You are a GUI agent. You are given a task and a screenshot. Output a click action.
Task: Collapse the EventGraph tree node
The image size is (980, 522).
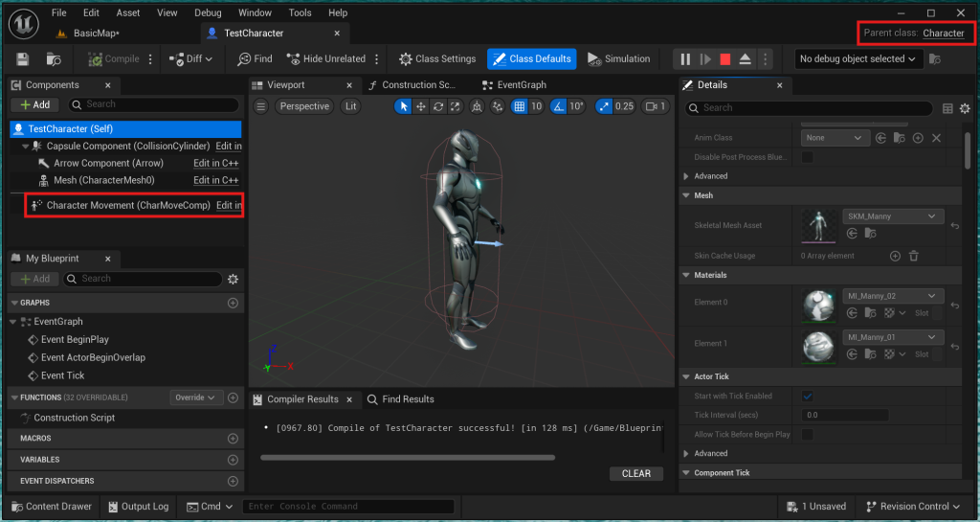(13, 322)
